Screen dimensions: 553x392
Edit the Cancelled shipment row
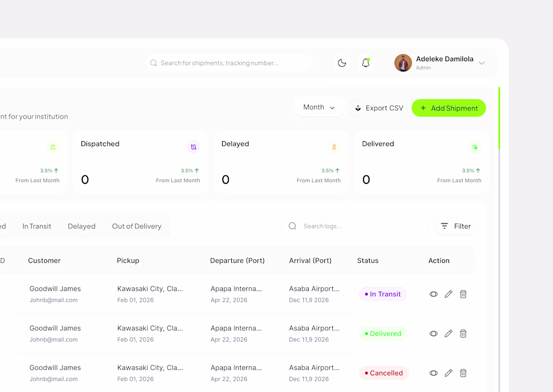click(x=448, y=373)
